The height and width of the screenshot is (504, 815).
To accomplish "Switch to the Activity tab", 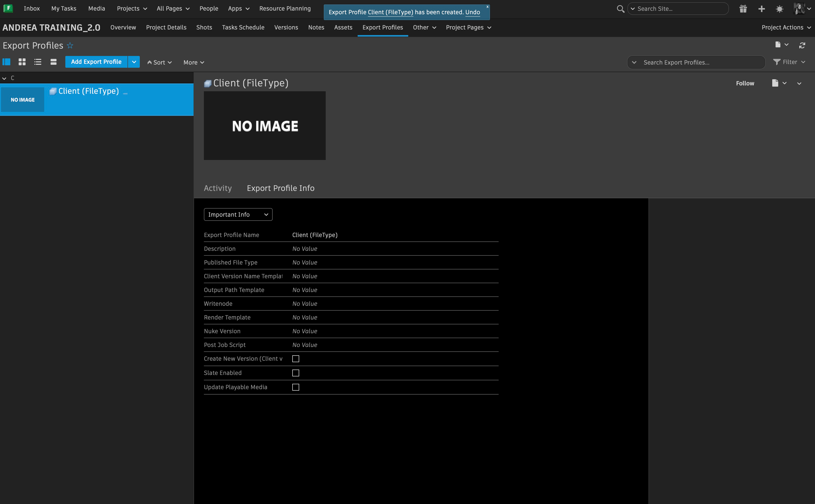I will pyautogui.click(x=218, y=188).
